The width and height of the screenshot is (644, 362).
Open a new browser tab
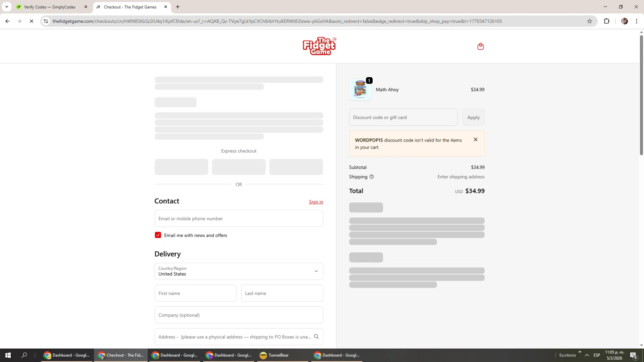coord(178,7)
